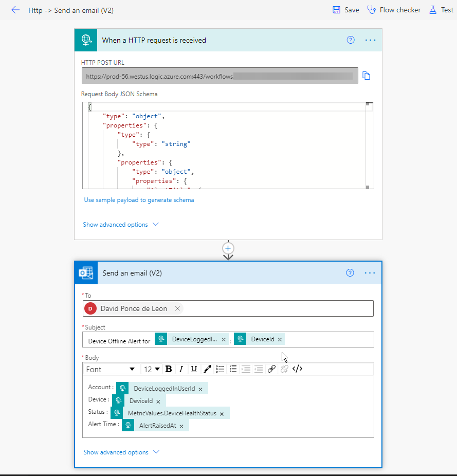Remove the DeviceId token from the Subject
The image size is (457, 476).
click(280, 339)
